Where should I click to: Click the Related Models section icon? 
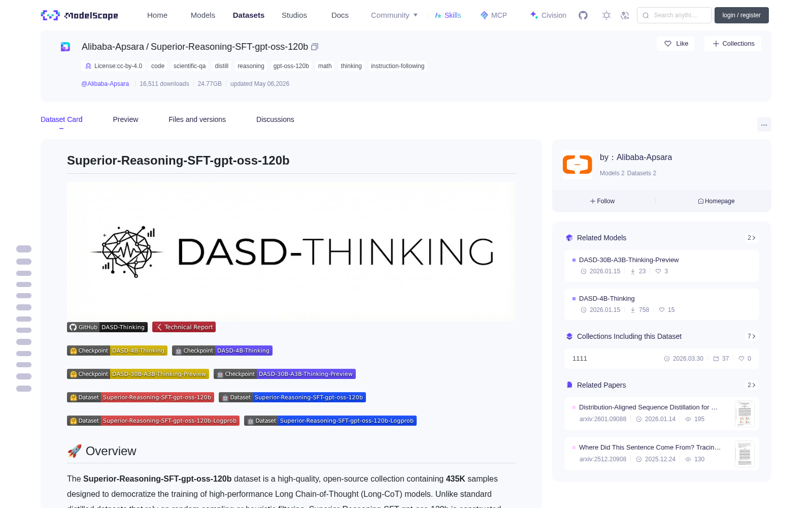click(x=569, y=238)
